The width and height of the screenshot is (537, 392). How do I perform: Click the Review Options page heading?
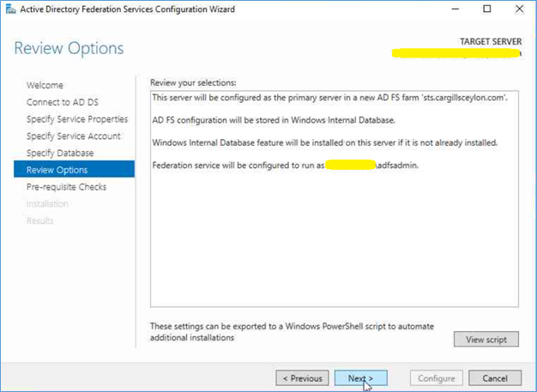coord(69,48)
